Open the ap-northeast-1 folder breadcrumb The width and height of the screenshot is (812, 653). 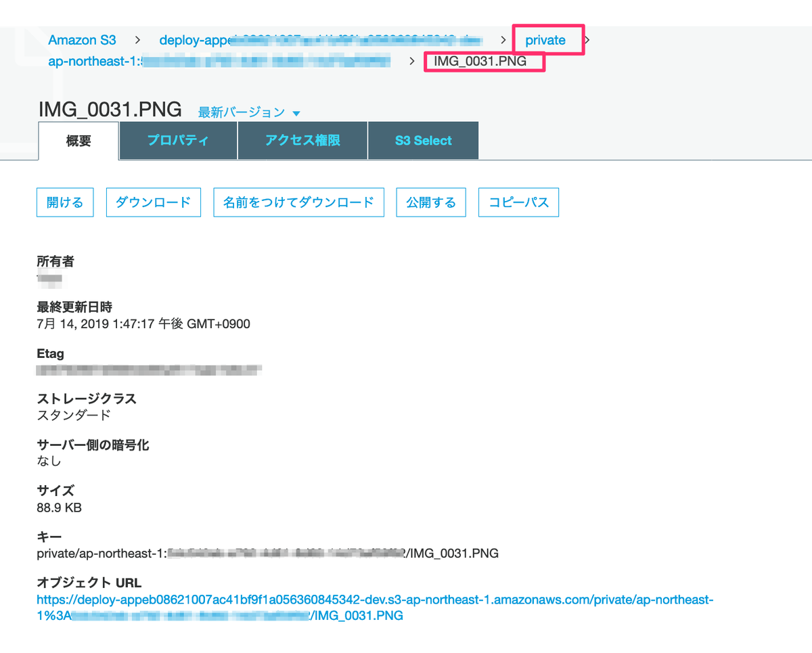pos(219,62)
